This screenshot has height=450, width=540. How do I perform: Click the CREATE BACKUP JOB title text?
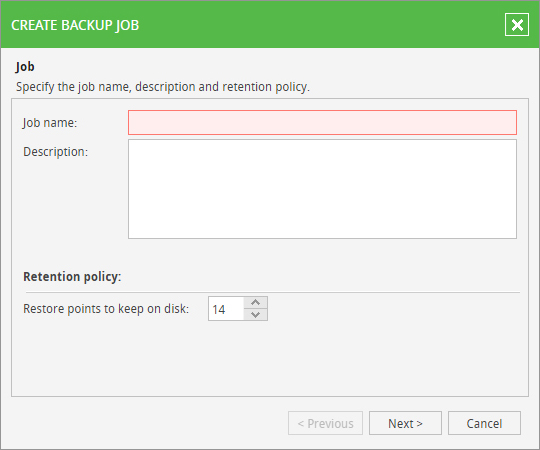[75, 25]
